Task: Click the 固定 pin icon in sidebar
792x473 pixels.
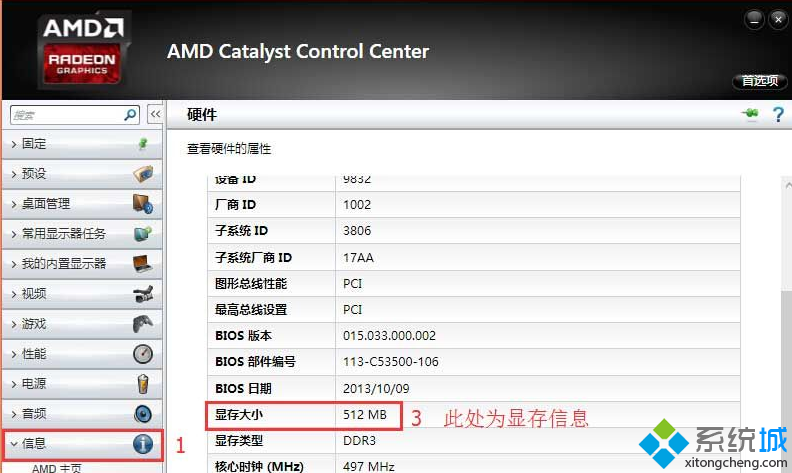Action: (x=143, y=144)
